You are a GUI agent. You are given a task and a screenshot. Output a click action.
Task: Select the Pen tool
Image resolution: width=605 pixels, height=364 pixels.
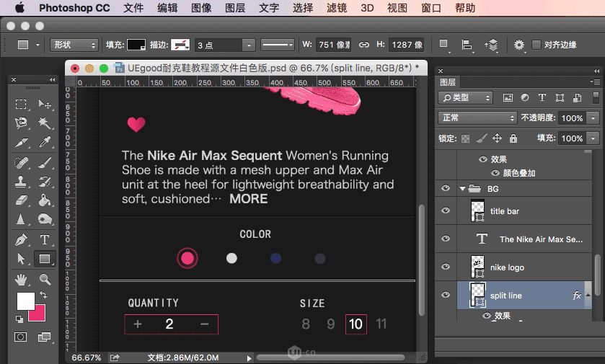21,239
